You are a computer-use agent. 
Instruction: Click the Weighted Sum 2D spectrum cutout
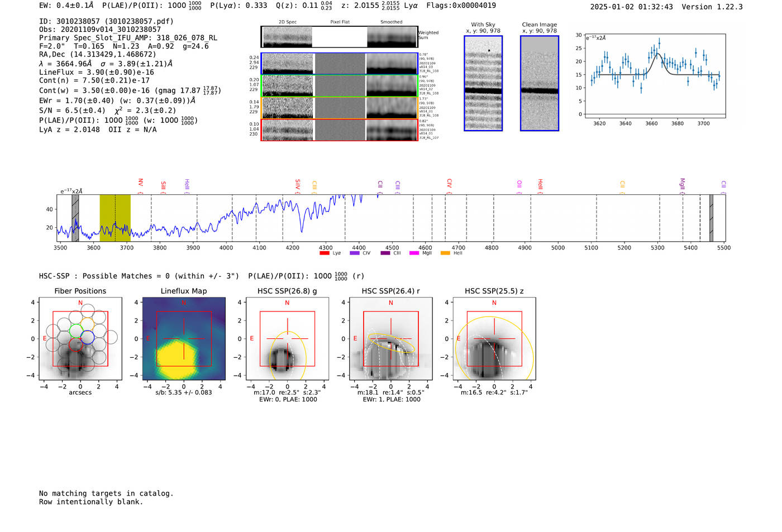coord(339,36)
